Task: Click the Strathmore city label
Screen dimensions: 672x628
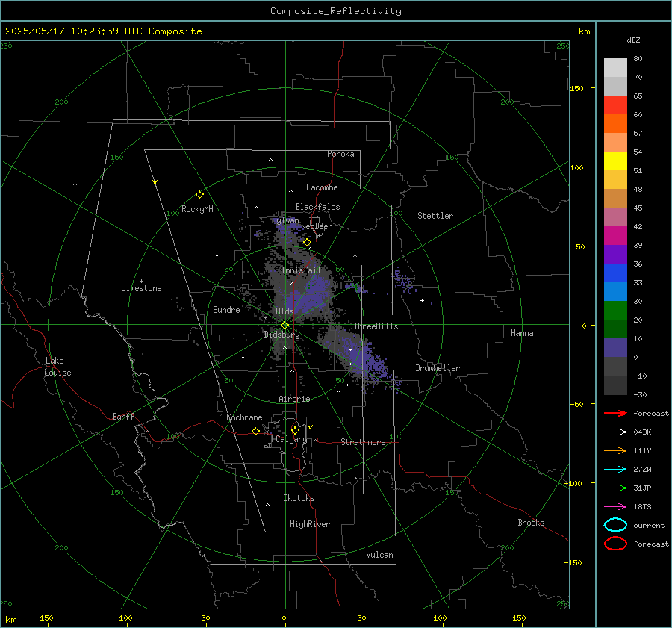Action: click(x=363, y=442)
